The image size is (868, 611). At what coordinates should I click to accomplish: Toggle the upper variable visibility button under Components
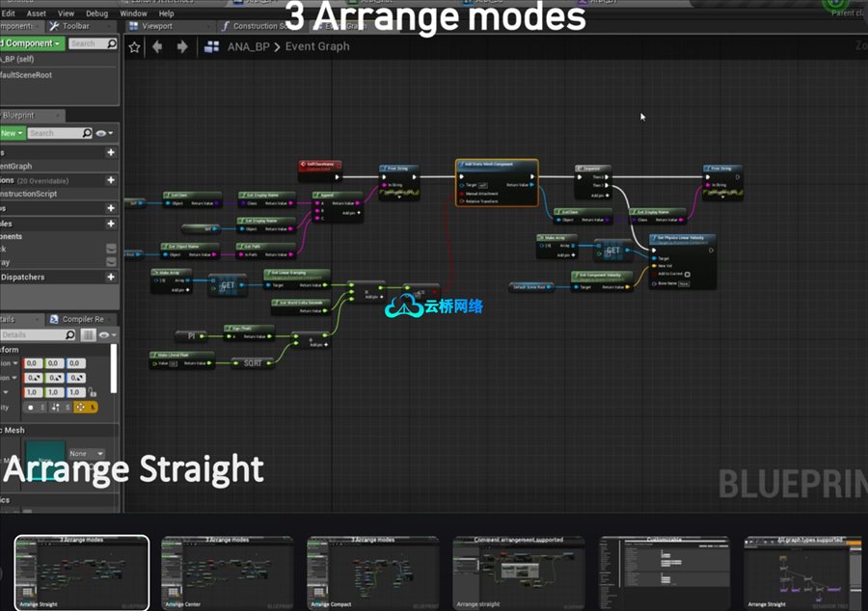(111, 249)
